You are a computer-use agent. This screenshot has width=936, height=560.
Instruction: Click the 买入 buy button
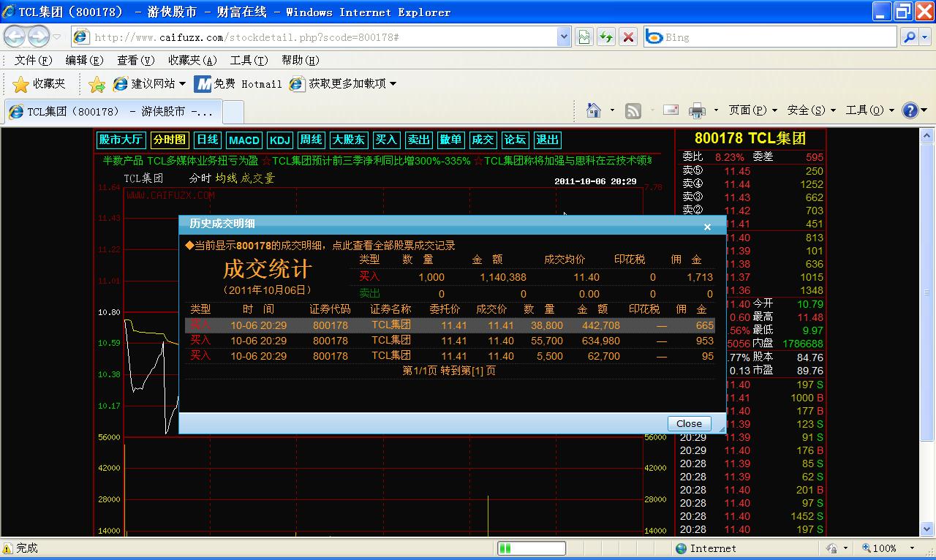point(386,140)
